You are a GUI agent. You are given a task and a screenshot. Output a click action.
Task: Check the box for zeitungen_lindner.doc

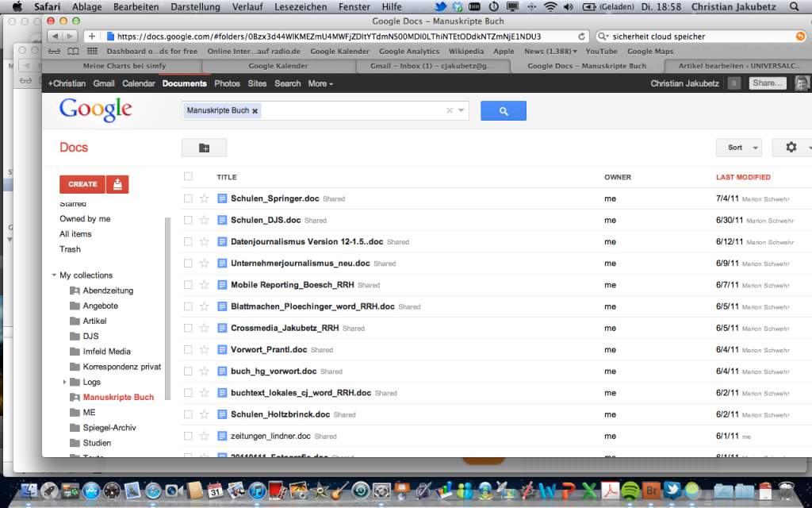point(188,436)
